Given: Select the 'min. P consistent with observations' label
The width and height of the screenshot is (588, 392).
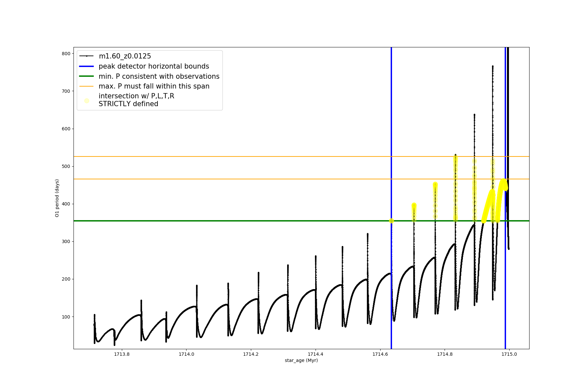Looking at the screenshot, I should 159,76.
